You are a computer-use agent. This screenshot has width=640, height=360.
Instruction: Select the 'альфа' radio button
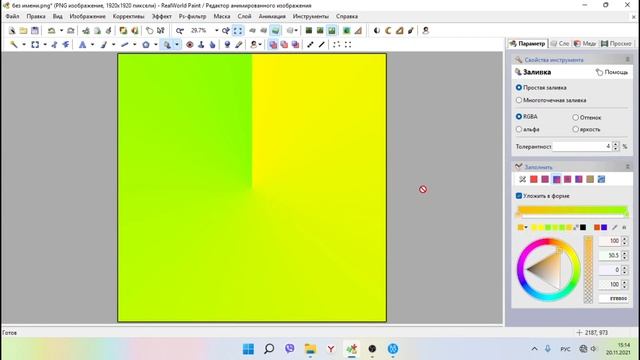[x=519, y=129]
